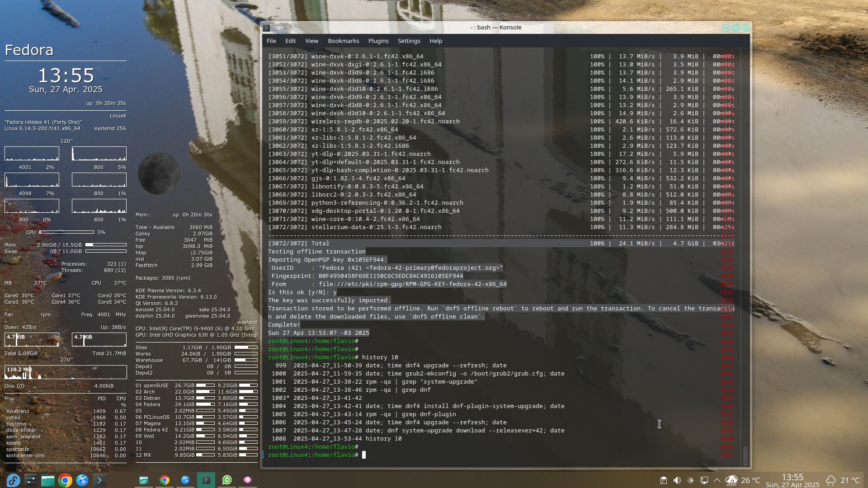Open the Fedora application launcher menu
This screenshot has height=488, width=868.
pyautogui.click(x=13, y=480)
